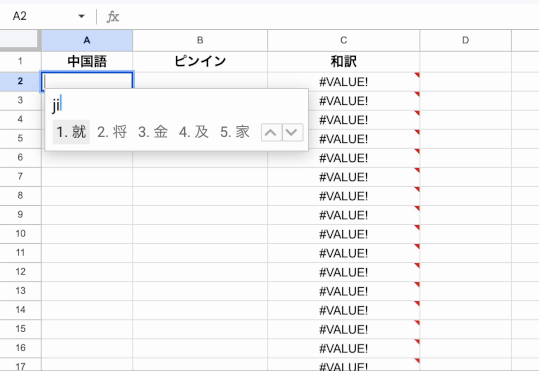The image size is (539, 371).
Task: Select row 1 header
Action: tap(20, 62)
